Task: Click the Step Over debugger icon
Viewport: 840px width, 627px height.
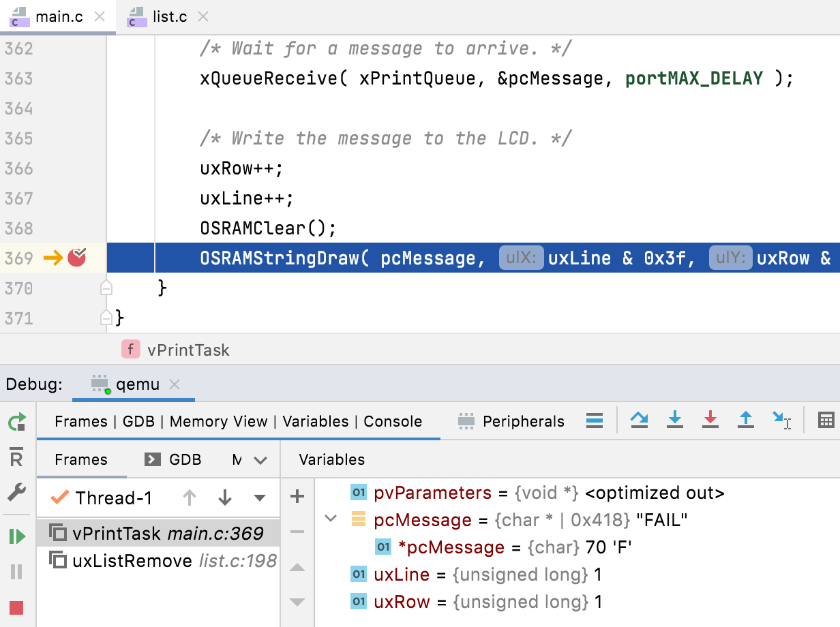Action: [639, 420]
